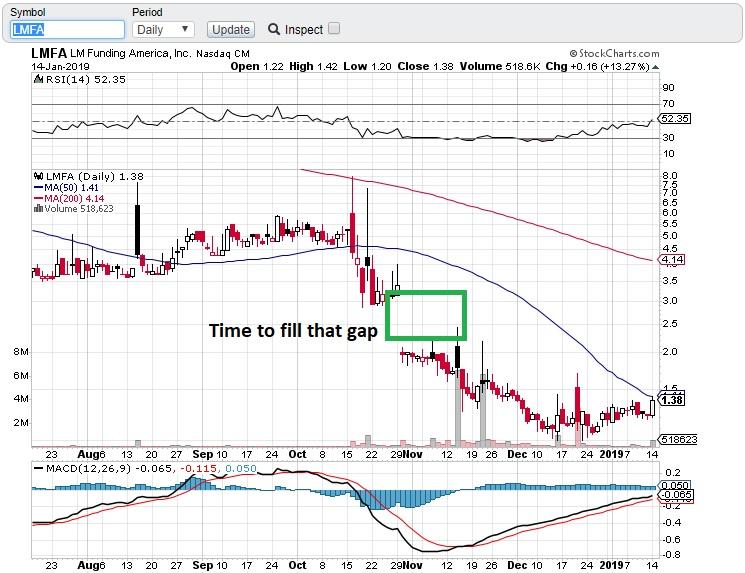Image resolution: width=745 pixels, height=573 pixels.
Task: Click the Volume 518.6K header value
Action: coord(499,67)
